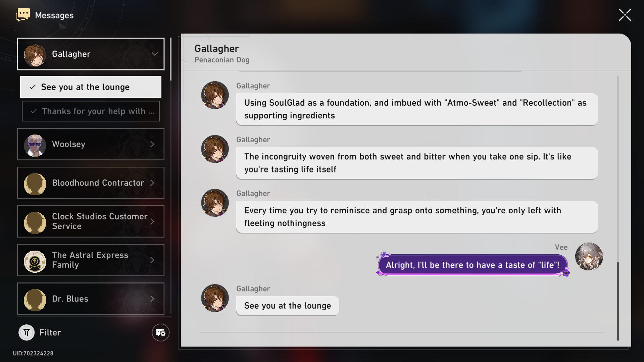The width and height of the screenshot is (644, 362).
Task: Open The Astral Express Family chat
Action: [91, 260]
